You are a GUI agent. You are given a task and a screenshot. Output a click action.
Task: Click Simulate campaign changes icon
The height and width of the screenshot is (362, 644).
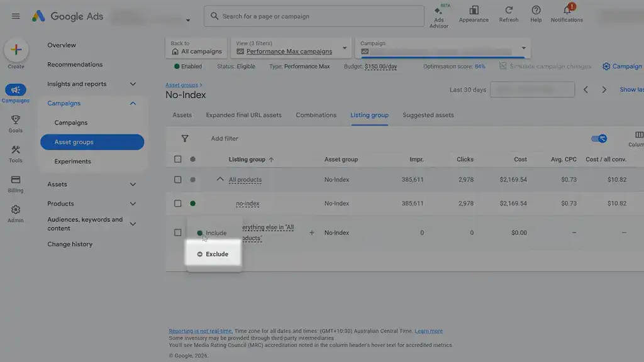tap(502, 66)
